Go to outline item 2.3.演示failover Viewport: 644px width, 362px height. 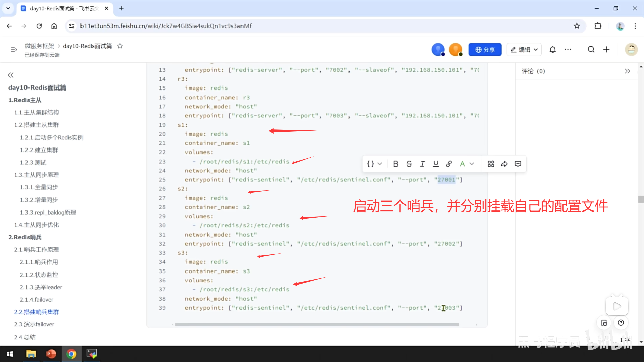(x=34, y=324)
